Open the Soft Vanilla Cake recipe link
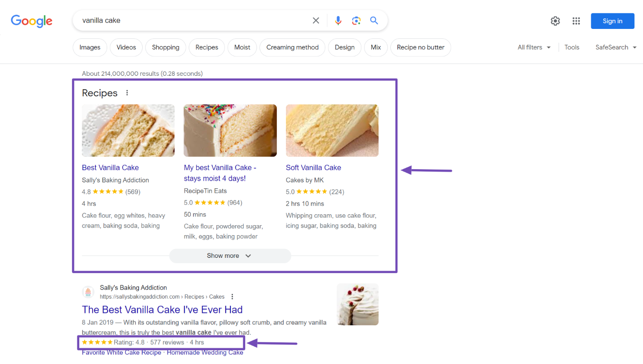The image size is (643, 364). point(313,167)
